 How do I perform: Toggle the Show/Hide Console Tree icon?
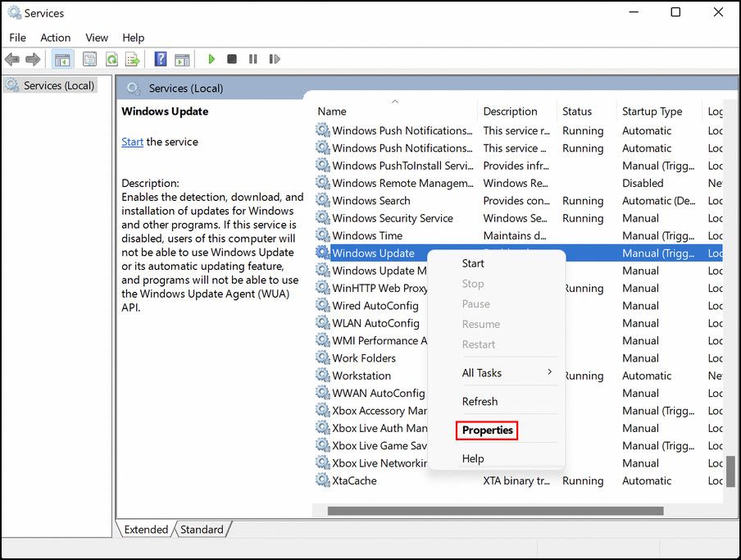61,58
